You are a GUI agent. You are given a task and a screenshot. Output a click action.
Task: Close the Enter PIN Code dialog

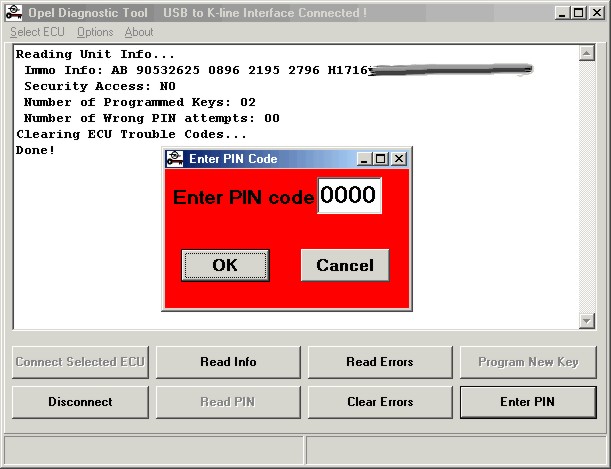click(399, 159)
